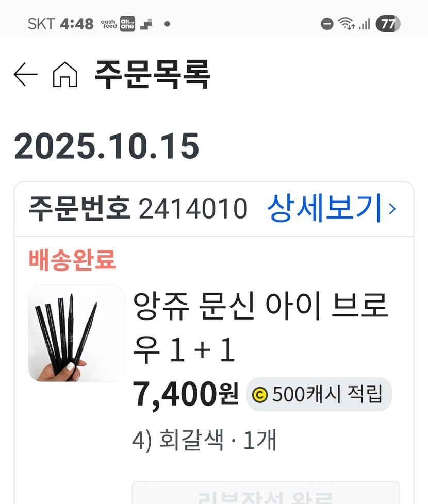The height and width of the screenshot is (504, 428).
Task: Tap the all one NH status icon
Action: coord(127,24)
